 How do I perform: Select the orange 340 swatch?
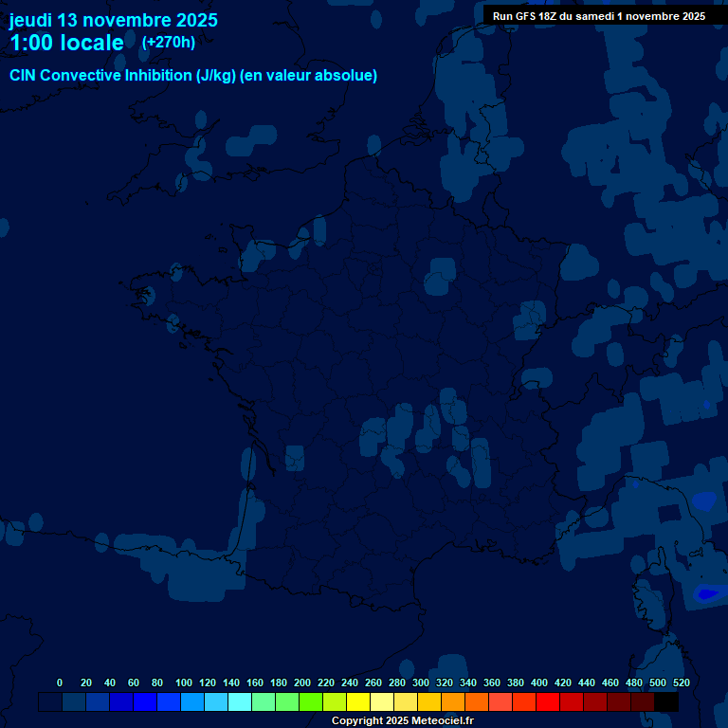click(x=453, y=701)
